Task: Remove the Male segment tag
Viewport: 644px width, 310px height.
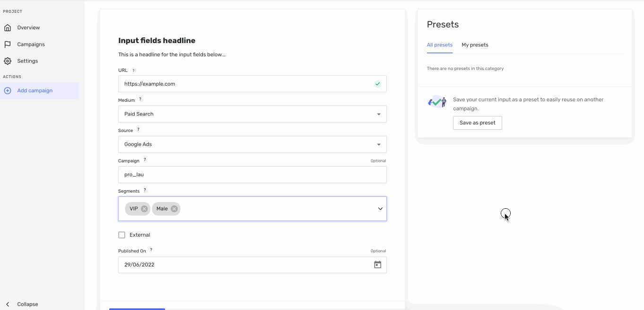Action: (173, 208)
